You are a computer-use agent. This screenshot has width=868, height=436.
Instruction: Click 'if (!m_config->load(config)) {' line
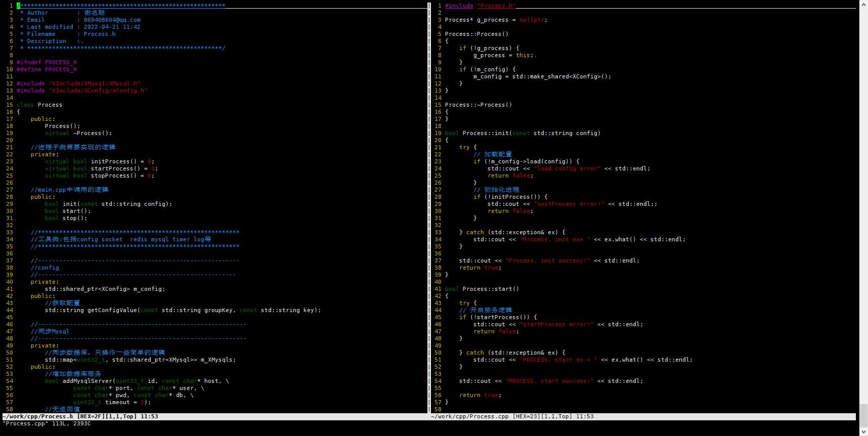click(x=527, y=162)
